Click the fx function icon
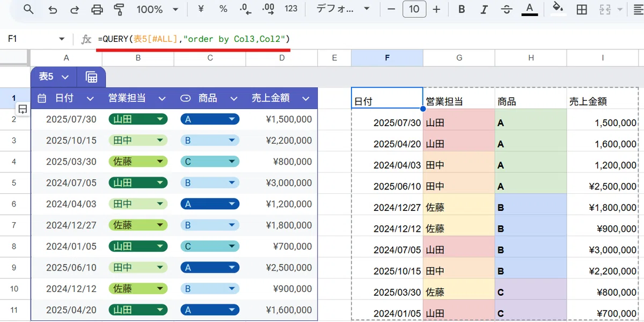 (x=86, y=39)
